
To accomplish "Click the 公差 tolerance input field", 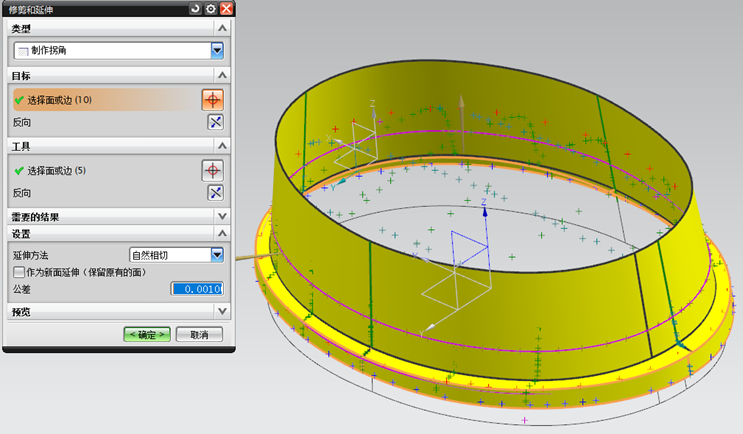I will coord(196,289).
